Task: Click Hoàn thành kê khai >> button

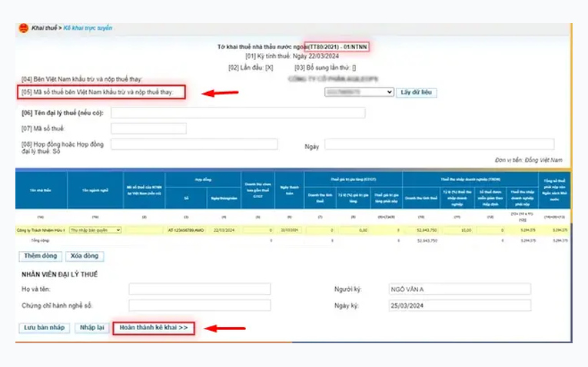Action: tap(154, 328)
